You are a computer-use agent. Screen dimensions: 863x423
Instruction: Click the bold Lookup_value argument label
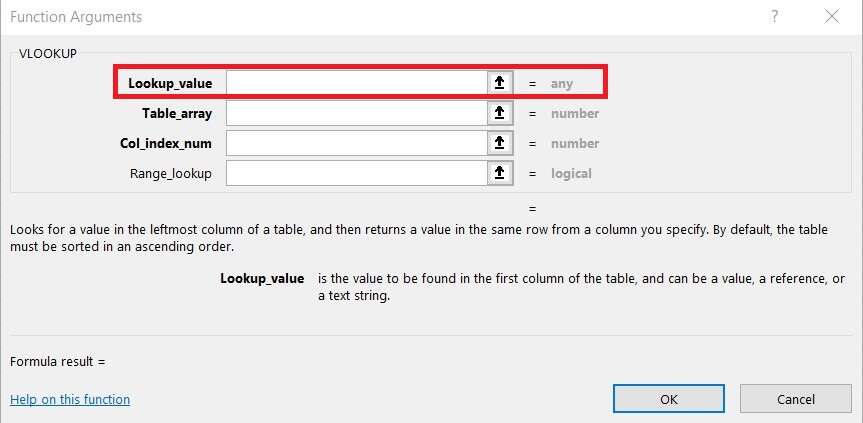(x=170, y=83)
